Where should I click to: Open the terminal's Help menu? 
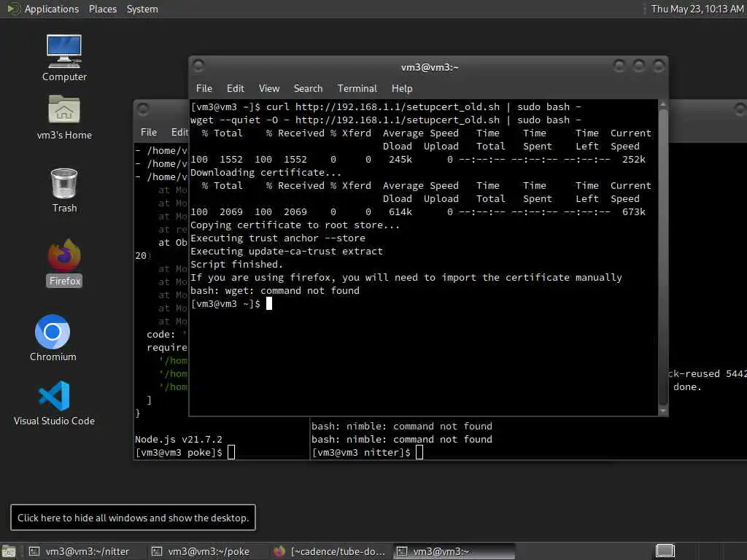click(x=402, y=88)
